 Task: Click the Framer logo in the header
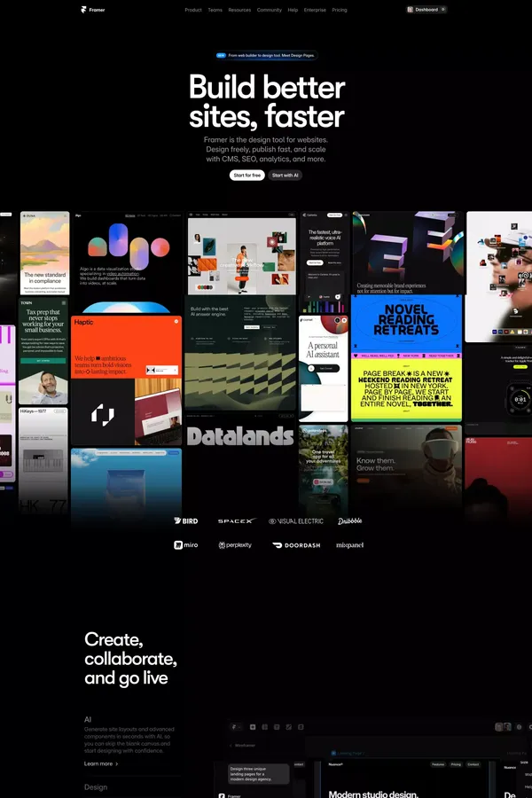[x=92, y=10]
